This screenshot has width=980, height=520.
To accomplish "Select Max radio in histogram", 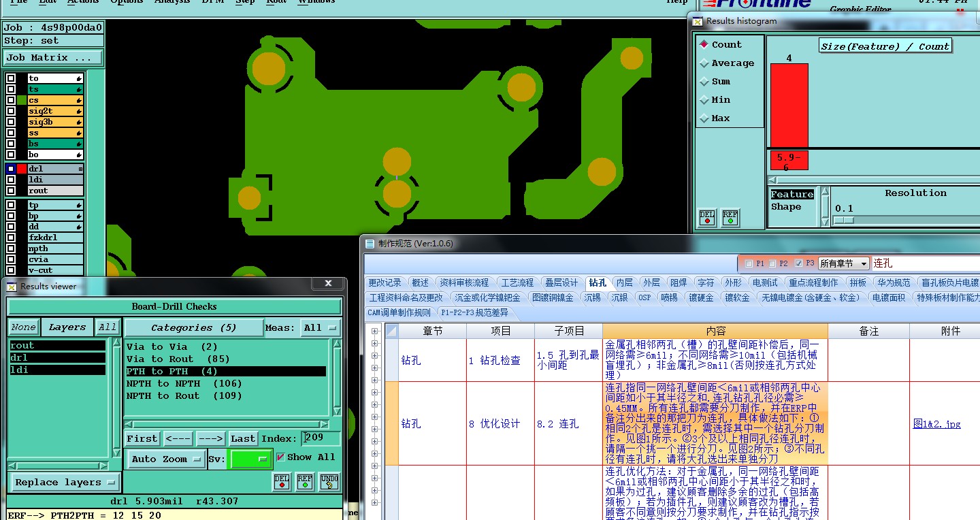I will pos(704,118).
